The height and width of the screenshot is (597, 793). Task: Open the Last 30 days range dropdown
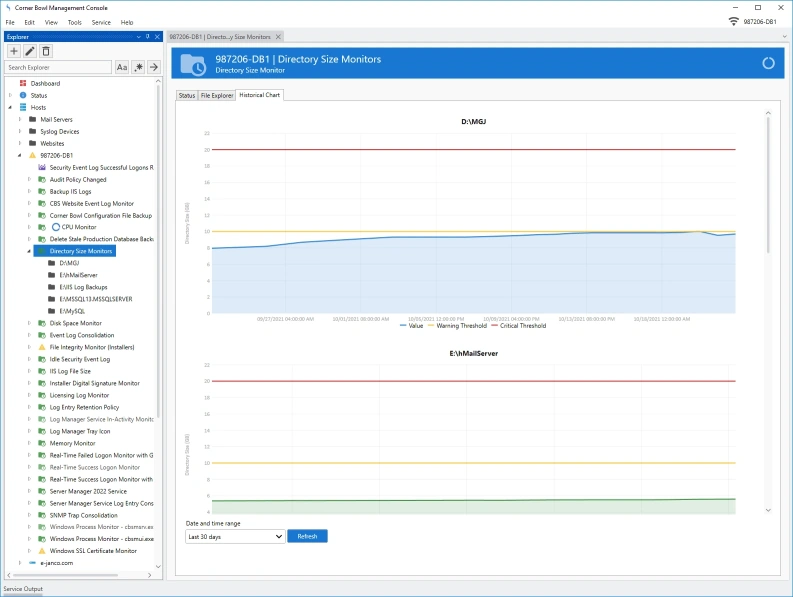tap(235, 536)
